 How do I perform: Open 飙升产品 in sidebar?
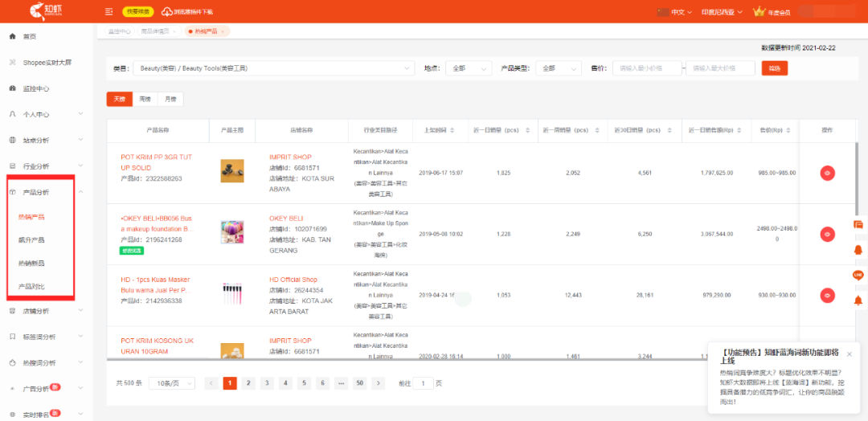(31, 240)
